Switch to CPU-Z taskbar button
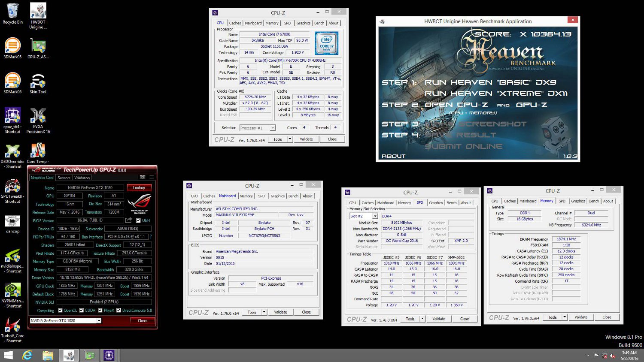 point(109,355)
